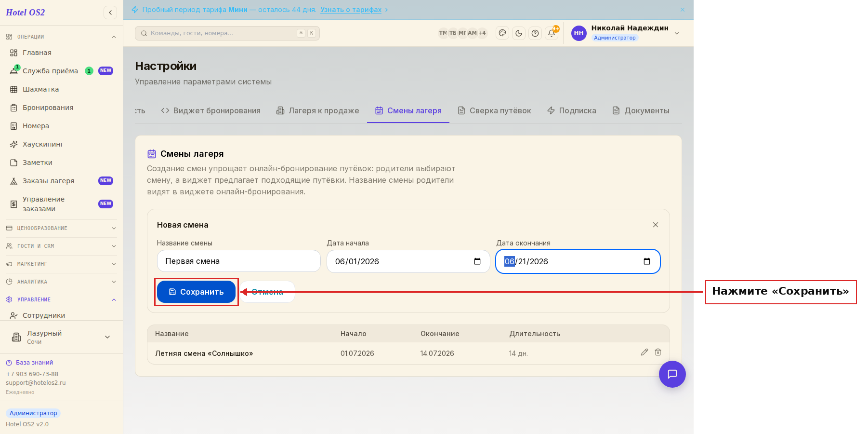Open Управление заказами in sidebar
The width and height of the screenshot is (868, 434).
coord(61,204)
